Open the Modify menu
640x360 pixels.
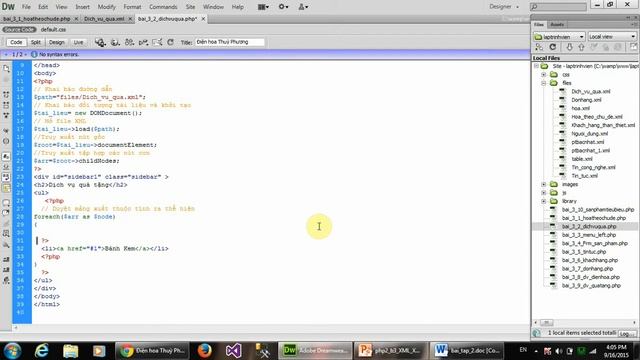coord(107,7)
